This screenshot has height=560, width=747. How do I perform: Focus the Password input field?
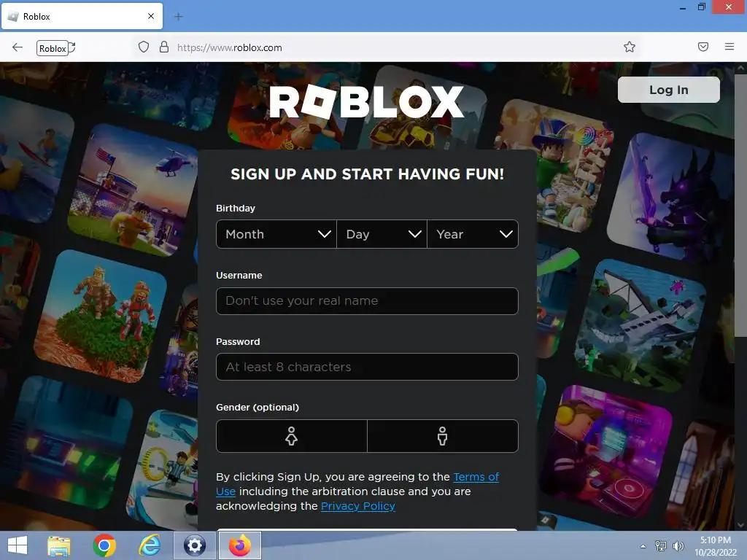click(x=367, y=367)
